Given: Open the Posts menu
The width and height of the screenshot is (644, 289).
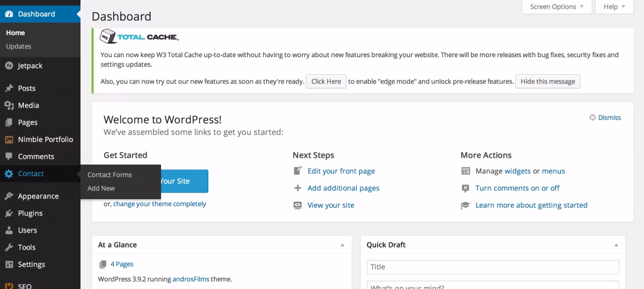Looking at the screenshot, I should [40, 88].
